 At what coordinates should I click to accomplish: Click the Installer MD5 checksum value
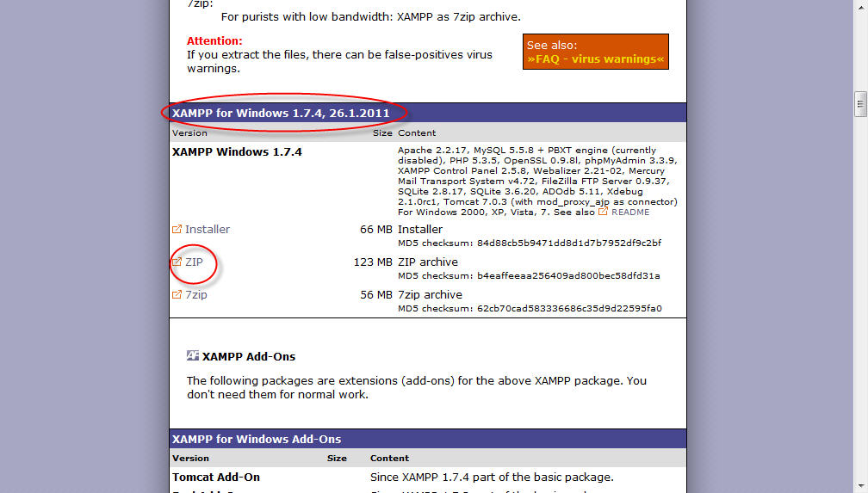coord(569,243)
